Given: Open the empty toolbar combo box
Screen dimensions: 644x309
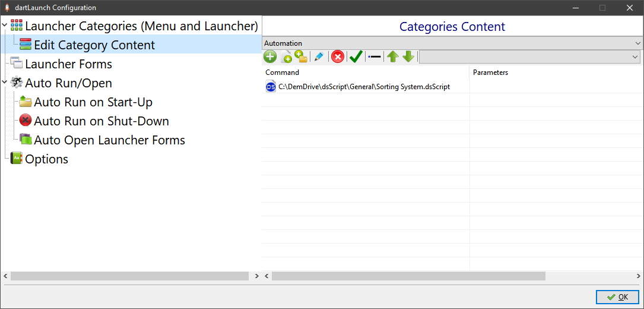Looking at the screenshot, I should (x=529, y=57).
